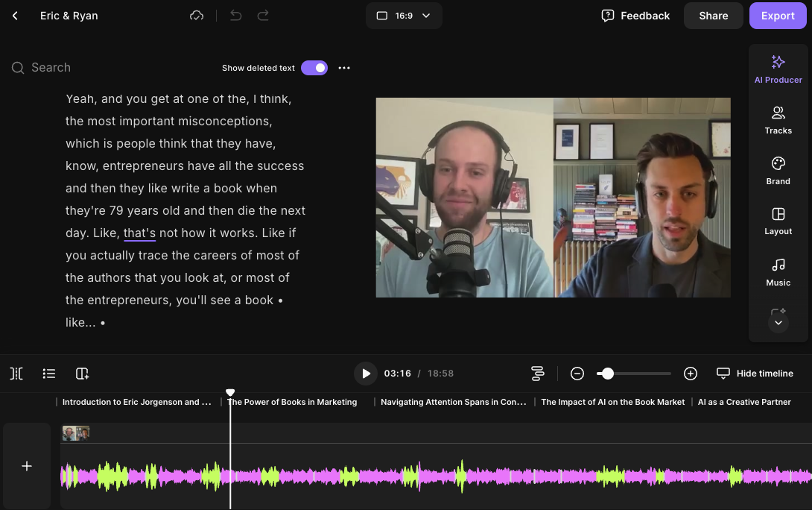This screenshot has height=510, width=812.
Task: Click the timeline zoom slider handle
Action: coord(608,374)
